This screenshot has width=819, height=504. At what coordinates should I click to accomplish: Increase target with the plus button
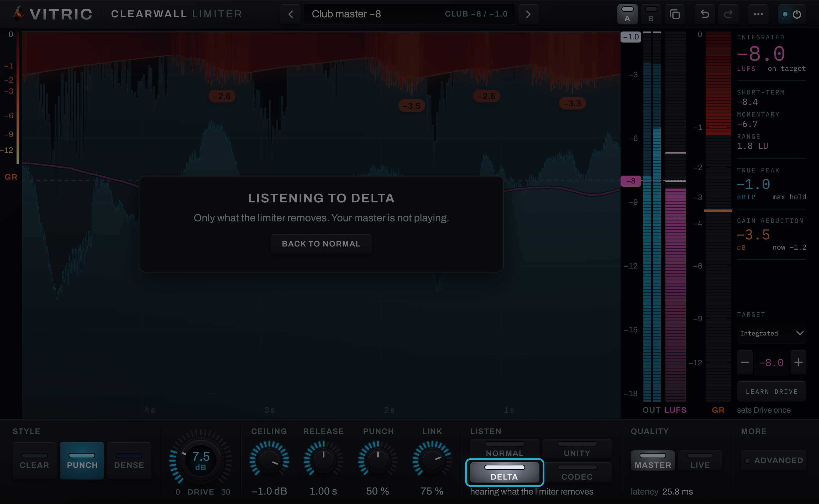(798, 362)
